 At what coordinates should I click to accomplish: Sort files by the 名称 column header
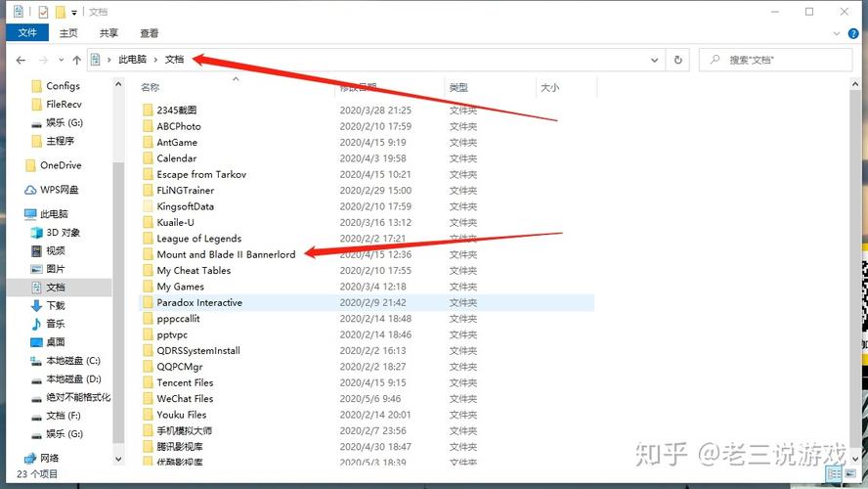(x=150, y=87)
